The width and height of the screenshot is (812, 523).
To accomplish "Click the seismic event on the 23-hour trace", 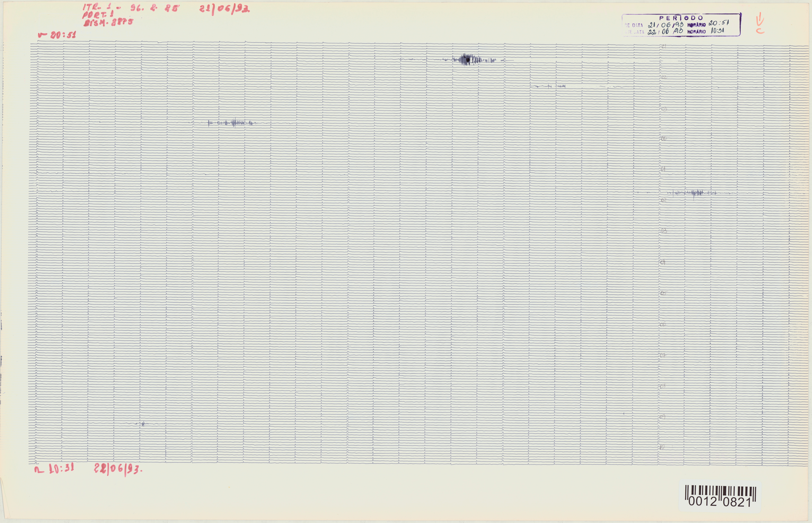I will coord(232,123).
